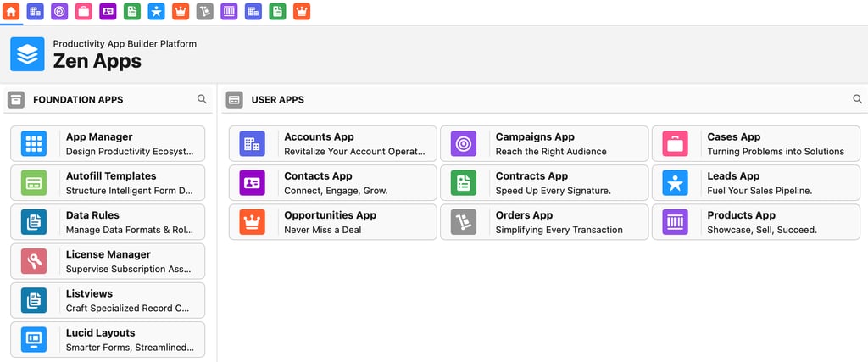Open the Contracts App card title
Screen dimensions: 868x362
pyautogui.click(x=531, y=176)
